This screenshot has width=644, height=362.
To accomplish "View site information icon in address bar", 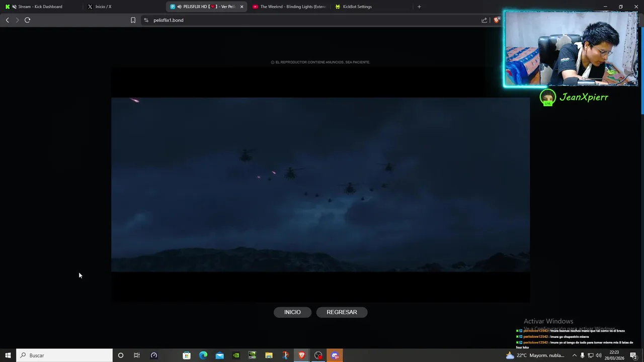I will tap(146, 20).
